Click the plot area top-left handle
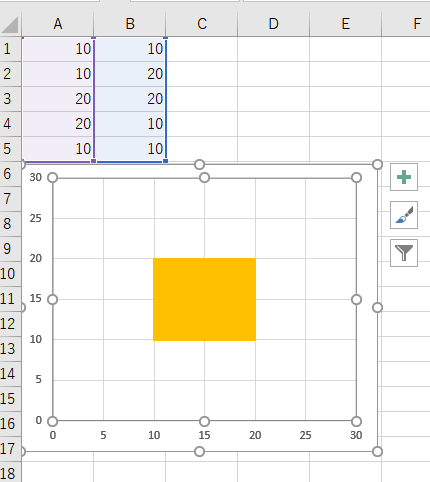 [x=52, y=178]
